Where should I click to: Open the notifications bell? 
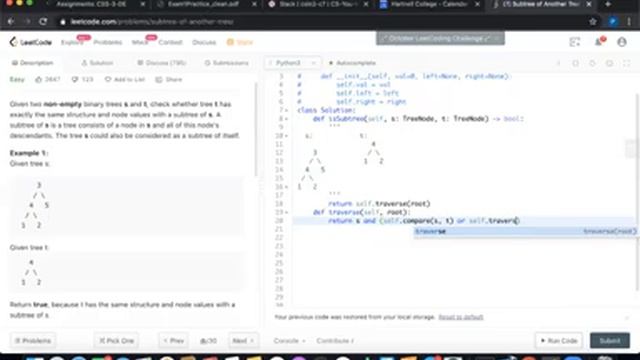click(x=598, y=42)
